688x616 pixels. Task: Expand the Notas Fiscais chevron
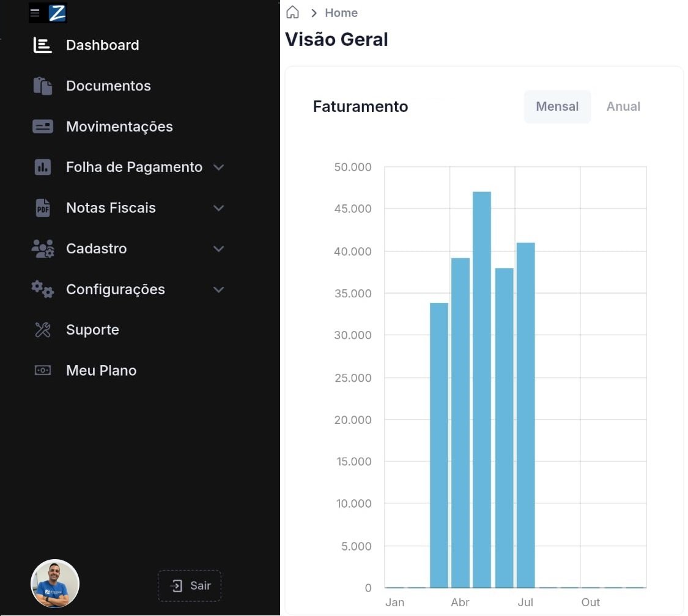(218, 208)
